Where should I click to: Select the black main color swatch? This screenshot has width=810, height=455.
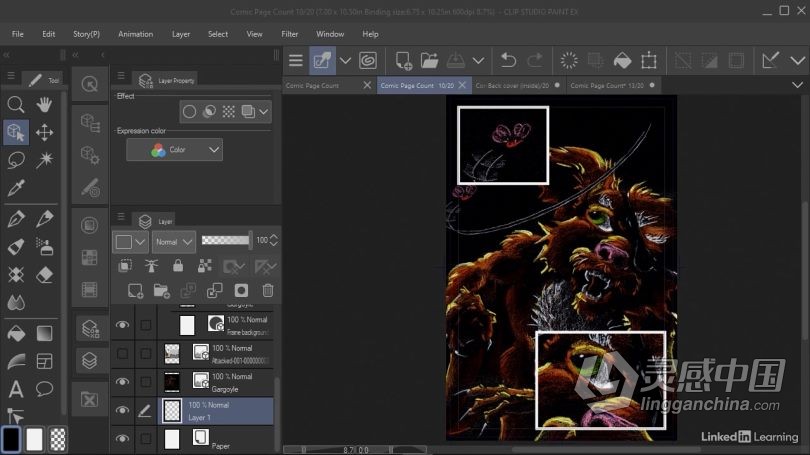pyautogui.click(x=11, y=440)
